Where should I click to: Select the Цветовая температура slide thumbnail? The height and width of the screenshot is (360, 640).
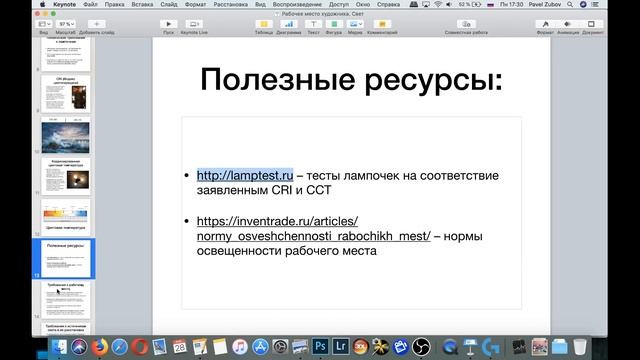(x=65, y=217)
